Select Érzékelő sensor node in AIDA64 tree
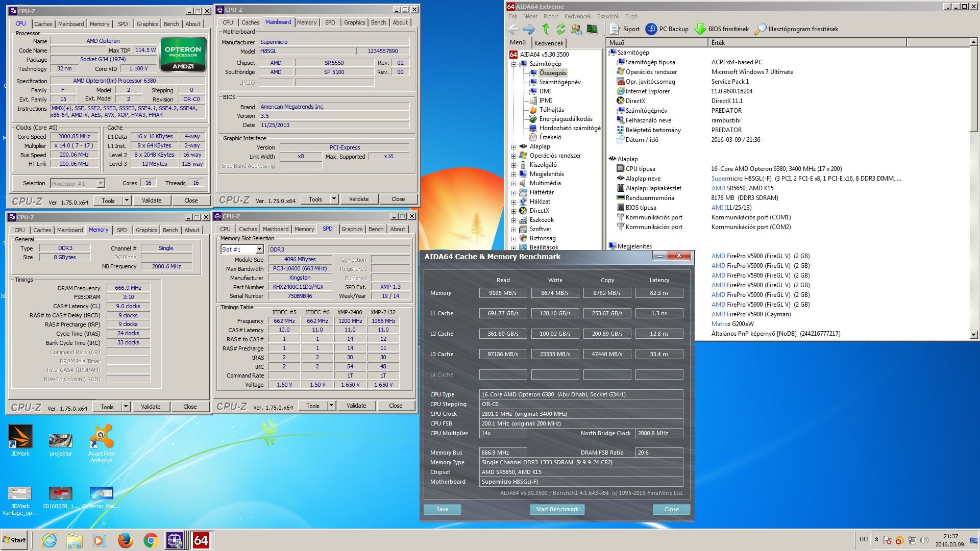This screenshot has height=551, width=980. click(550, 137)
